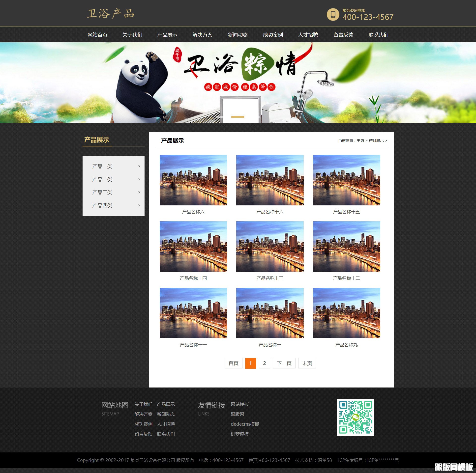Expand 产品一类 category arrow

tap(139, 166)
